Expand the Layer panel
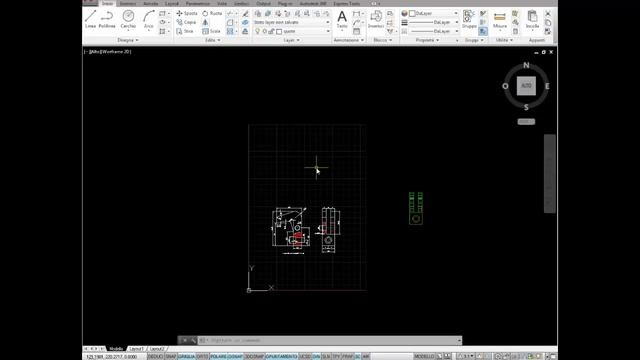Image resolution: width=640 pixels, height=360 pixels. pos(291,40)
